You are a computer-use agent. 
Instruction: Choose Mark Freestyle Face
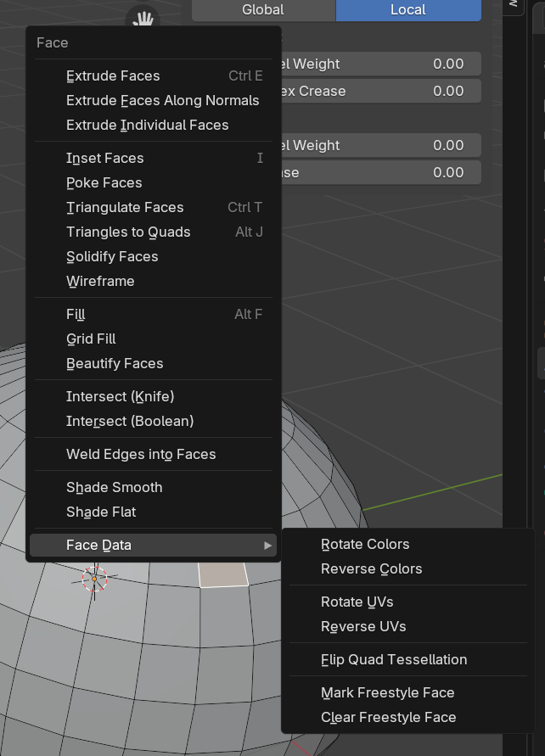408,693
